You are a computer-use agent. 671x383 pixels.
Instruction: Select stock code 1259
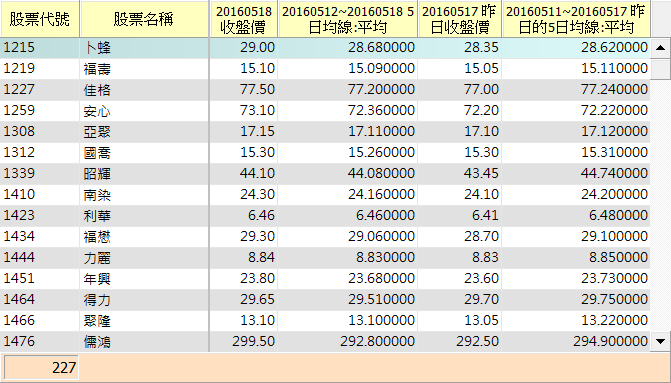point(19,110)
